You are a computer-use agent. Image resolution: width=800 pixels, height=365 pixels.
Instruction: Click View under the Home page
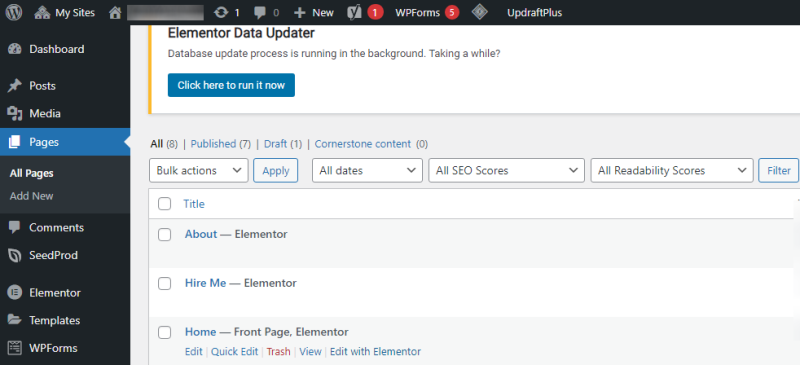(x=311, y=352)
